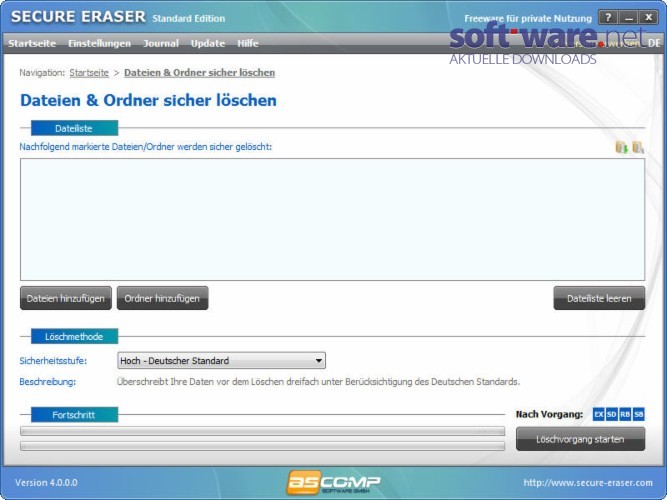Viewport: 667px width, 500px height.
Task: Toggle the EX after-process option
Action: [599, 414]
